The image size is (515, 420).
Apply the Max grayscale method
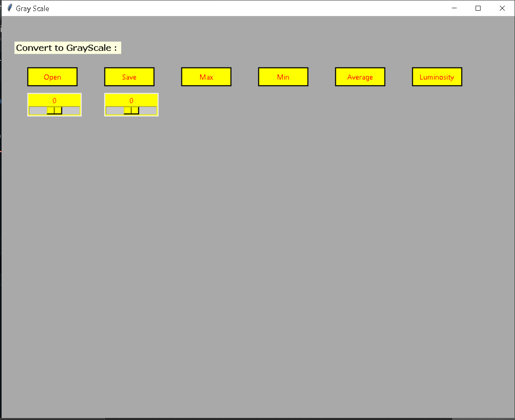[x=206, y=77]
